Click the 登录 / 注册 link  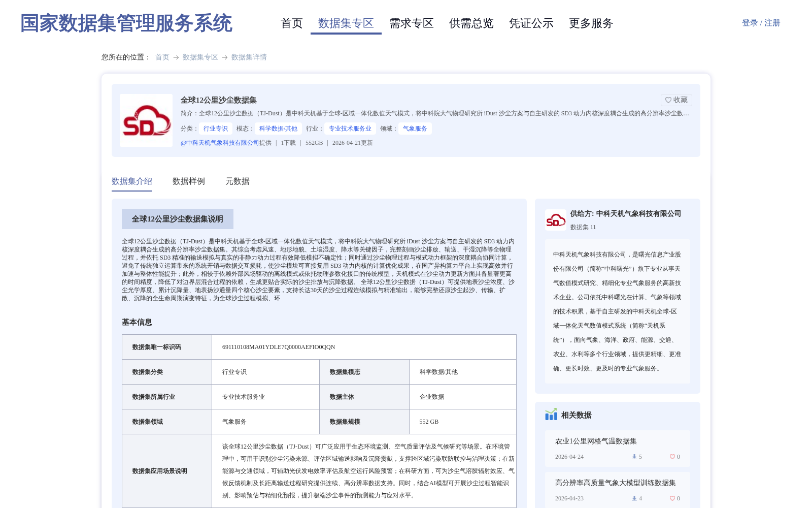[761, 23]
